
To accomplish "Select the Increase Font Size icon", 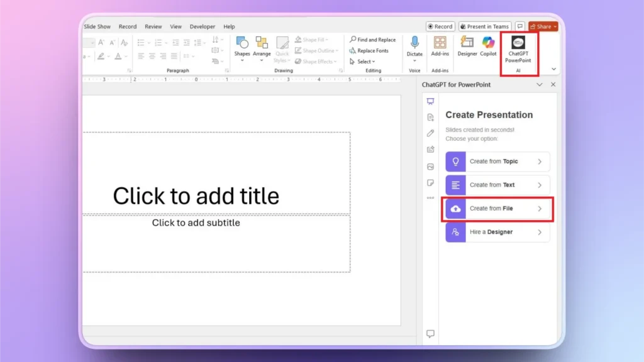I will click(x=101, y=42).
